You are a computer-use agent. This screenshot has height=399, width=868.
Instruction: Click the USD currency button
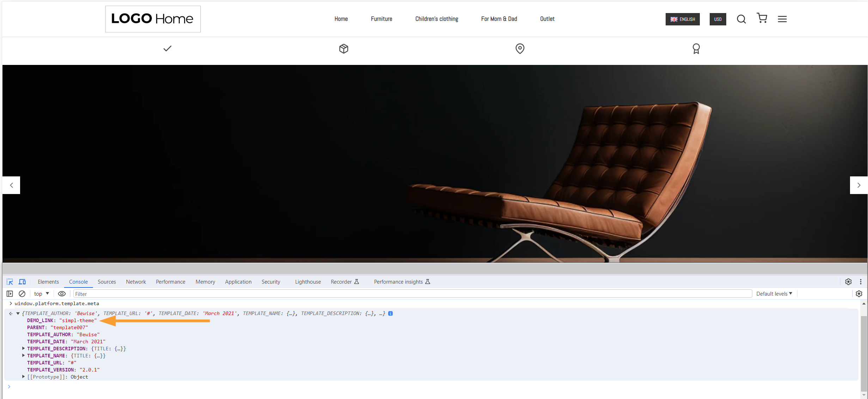(x=718, y=19)
